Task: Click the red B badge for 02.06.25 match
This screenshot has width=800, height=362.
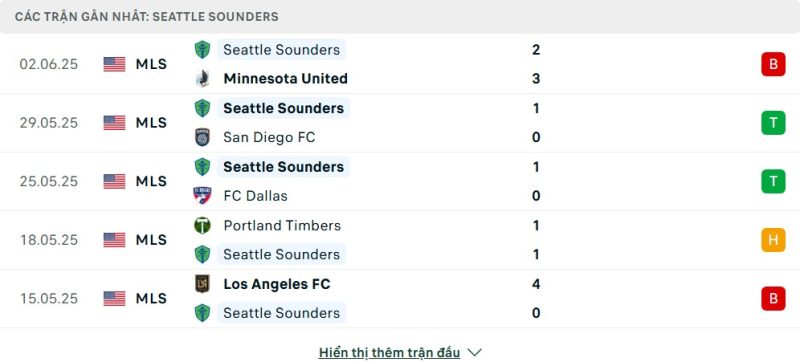Action: (773, 64)
